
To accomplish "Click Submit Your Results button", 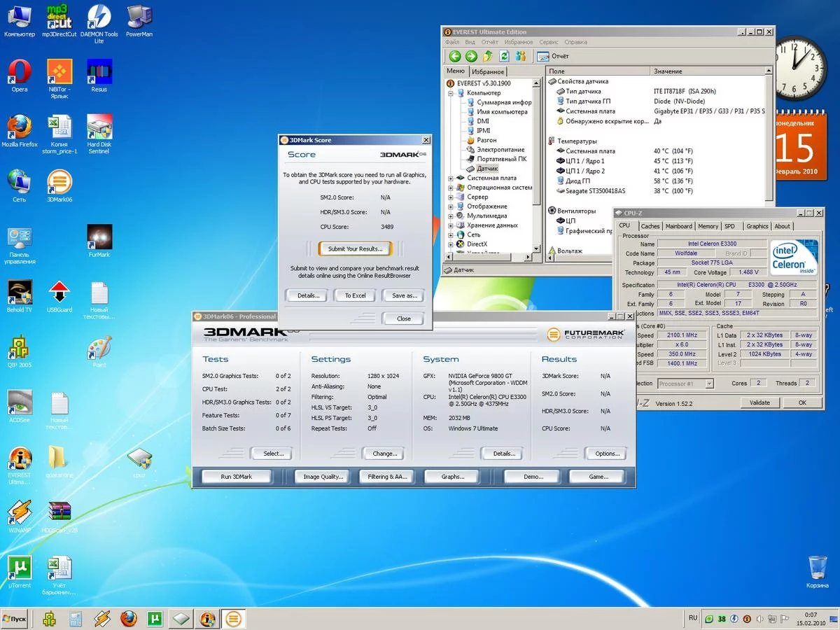I will click(355, 248).
